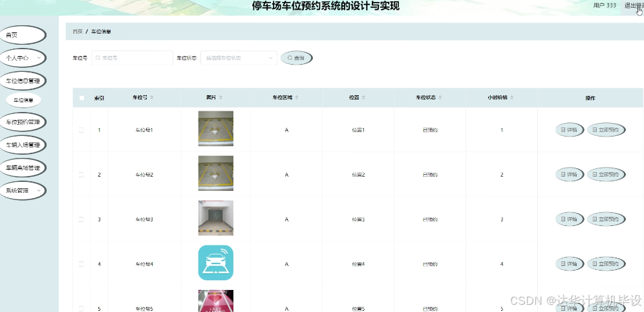Sort by the 车位区域 column sort icon
Screen dimensions: 644x312
297,98
